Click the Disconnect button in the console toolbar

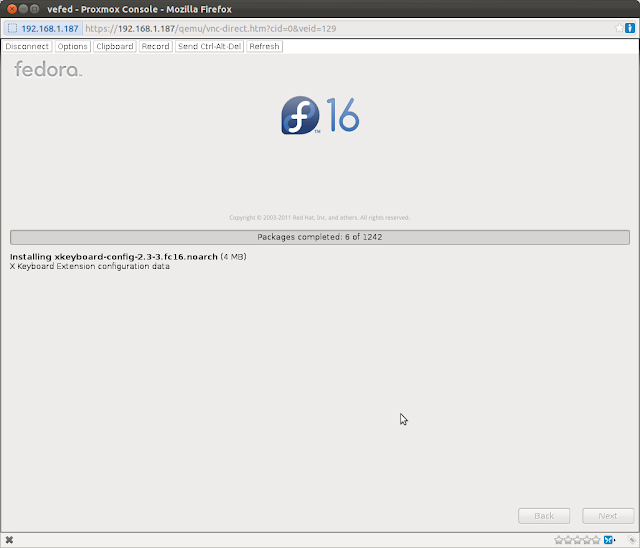point(27,47)
